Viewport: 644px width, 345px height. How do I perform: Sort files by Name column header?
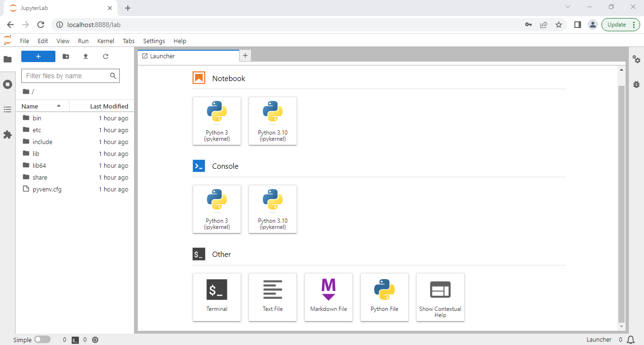point(43,106)
